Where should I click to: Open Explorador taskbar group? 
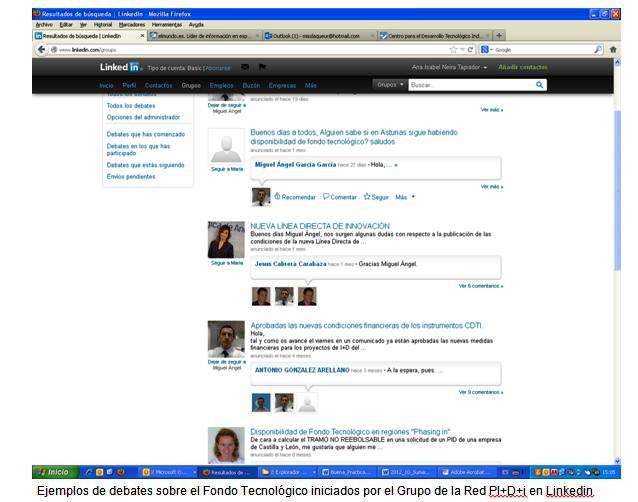pos(288,472)
